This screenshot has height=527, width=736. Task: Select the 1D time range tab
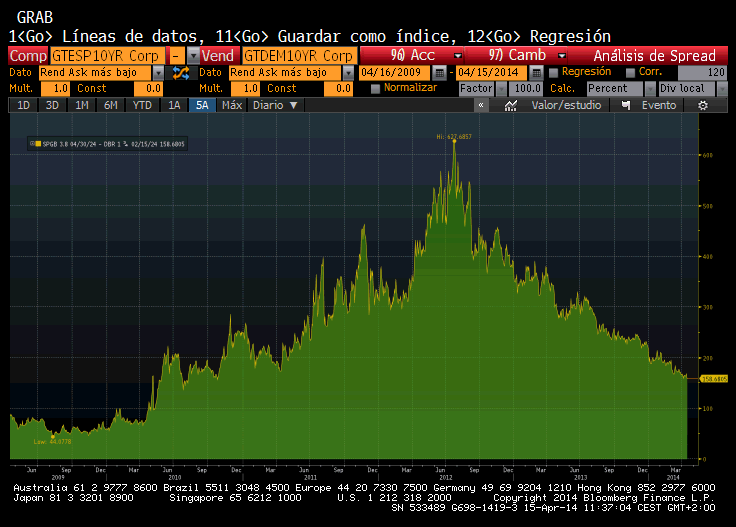coord(23,105)
